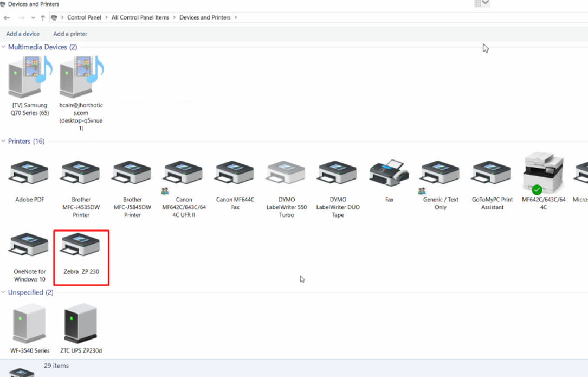The width and height of the screenshot is (588, 377).
Task: Go back with the Back arrow
Action: click(x=7, y=18)
